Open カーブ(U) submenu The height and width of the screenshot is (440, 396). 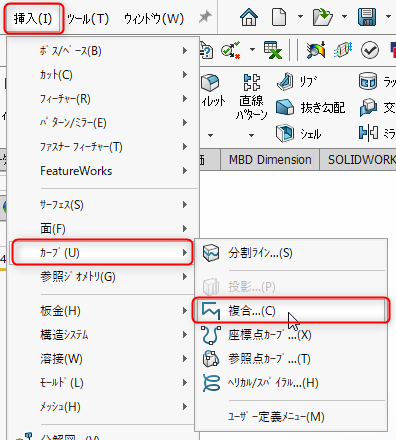click(x=102, y=253)
